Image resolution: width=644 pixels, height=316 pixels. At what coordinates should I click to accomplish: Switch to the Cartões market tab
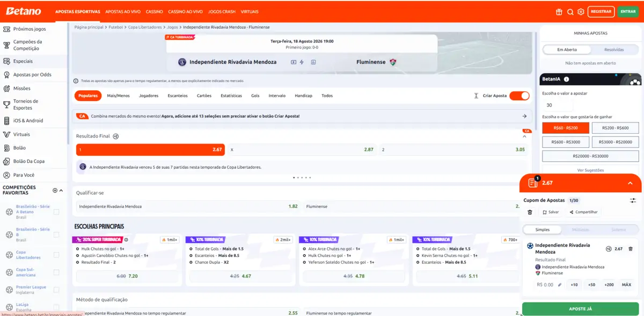(x=204, y=96)
